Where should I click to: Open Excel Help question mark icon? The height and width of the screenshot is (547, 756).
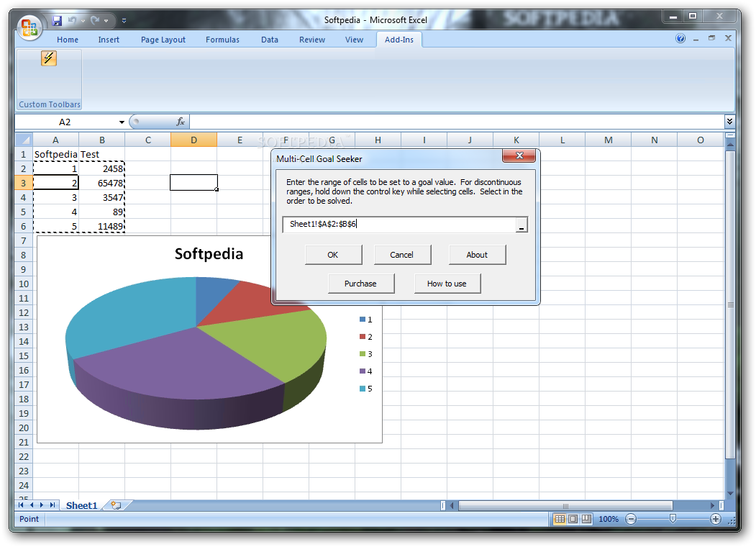(x=680, y=39)
